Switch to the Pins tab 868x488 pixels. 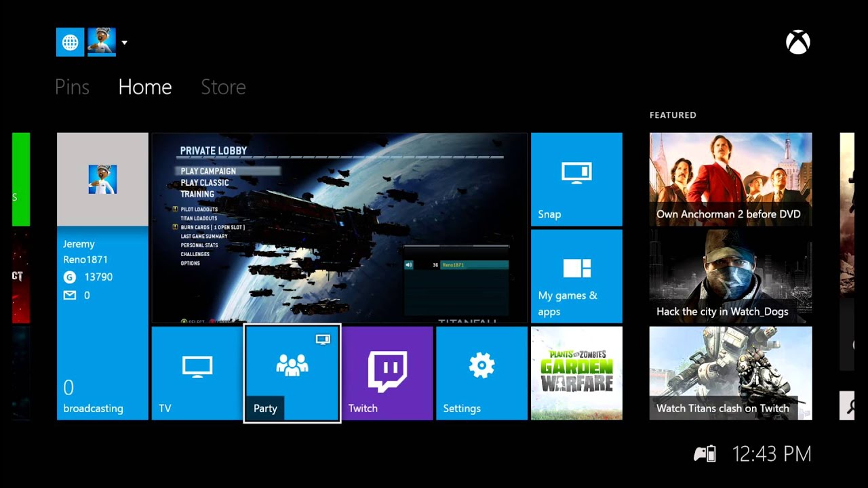72,87
